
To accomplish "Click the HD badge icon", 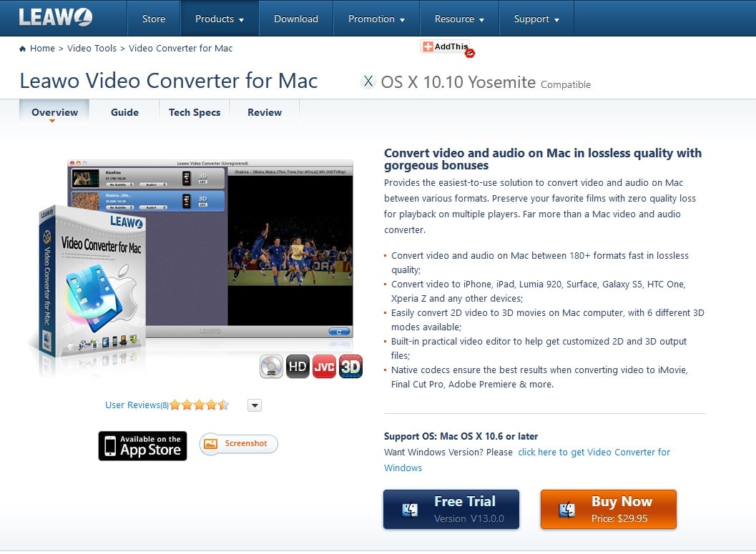I will [298, 367].
